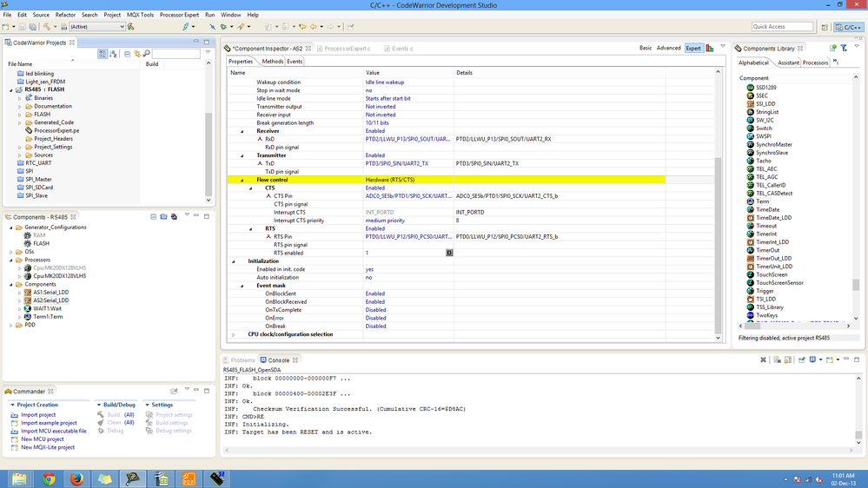This screenshot has height=488, width=868.
Task: Click the scroll lock icon in Console toolbar
Action: [788, 359]
